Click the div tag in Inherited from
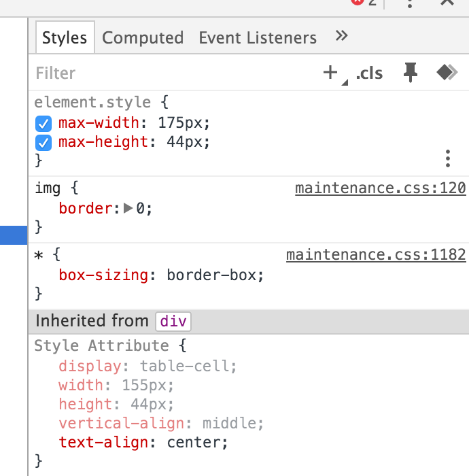The width and height of the screenshot is (469, 476). click(x=173, y=321)
